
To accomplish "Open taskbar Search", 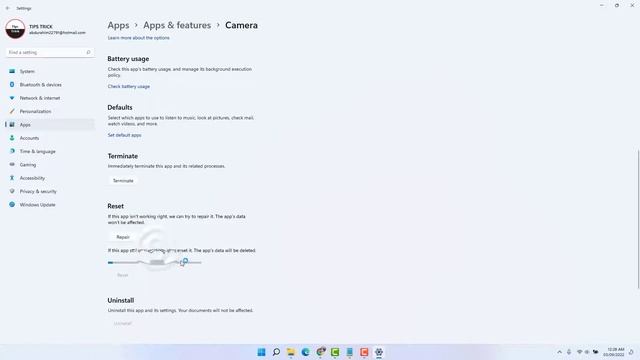I will click(276, 352).
